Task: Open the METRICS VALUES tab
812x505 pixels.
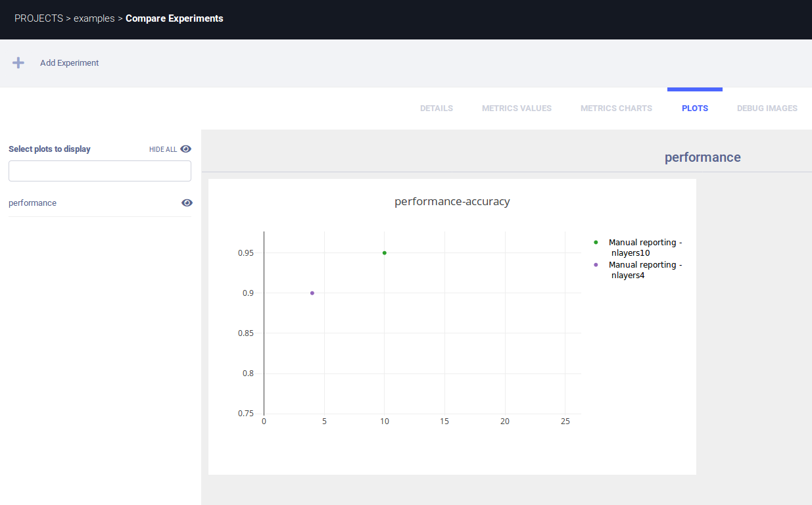Action: click(x=517, y=108)
